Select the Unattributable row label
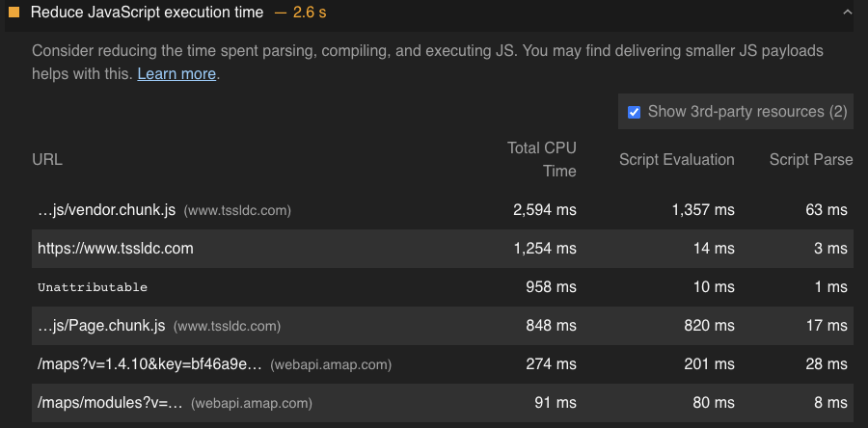This screenshot has width=868, height=428. [93, 287]
